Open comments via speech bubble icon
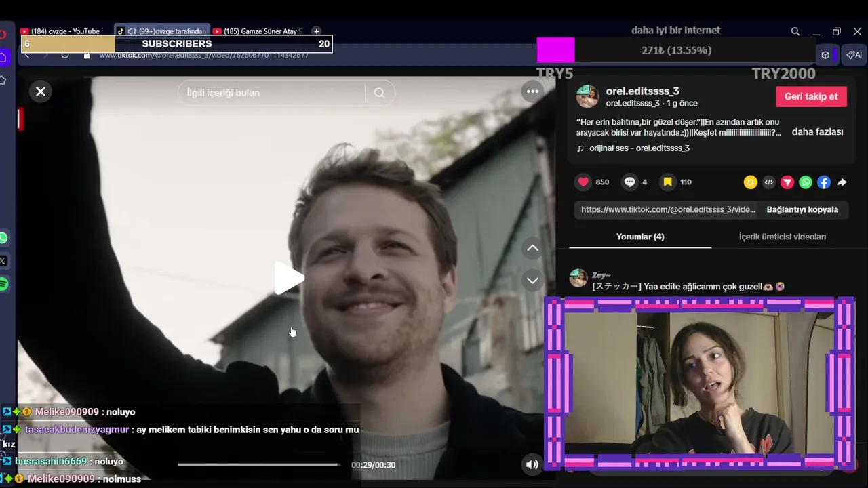 (x=629, y=182)
